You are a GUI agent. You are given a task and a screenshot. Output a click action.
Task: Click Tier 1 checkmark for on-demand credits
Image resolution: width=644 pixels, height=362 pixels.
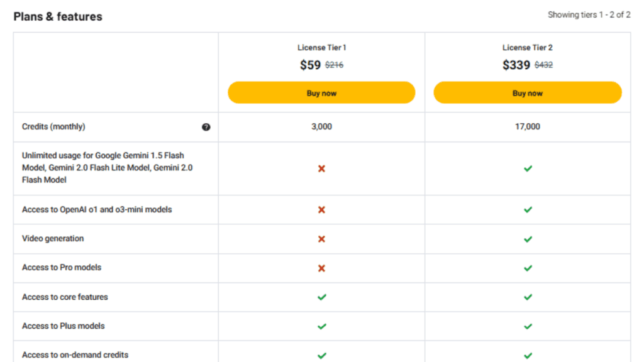pyautogui.click(x=321, y=354)
